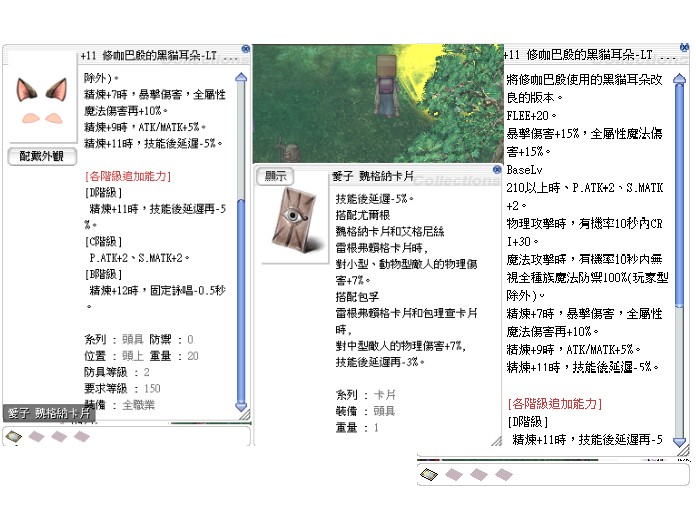Click inserted card icon in right window slot
This screenshot has height=516, width=696.
pyautogui.click(x=429, y=475)
